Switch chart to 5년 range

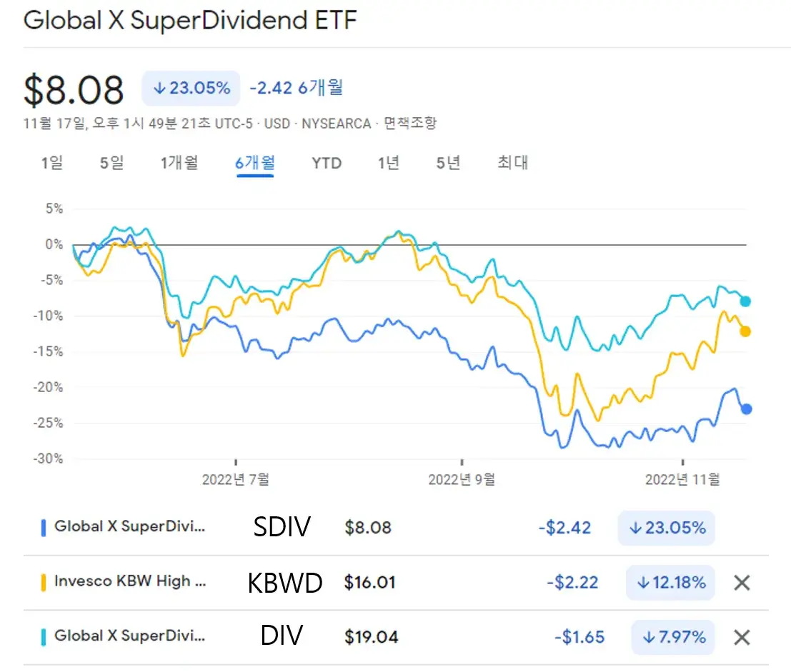coord(448,163)
